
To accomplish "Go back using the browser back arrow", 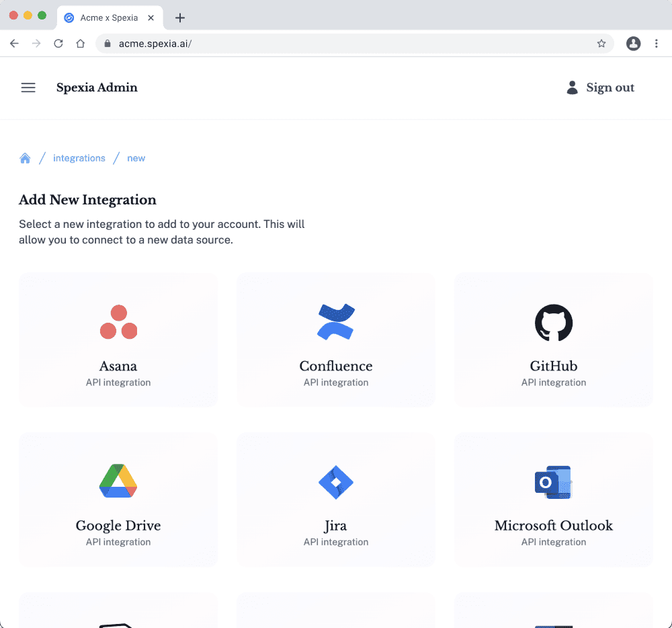I will coord(14,43).
